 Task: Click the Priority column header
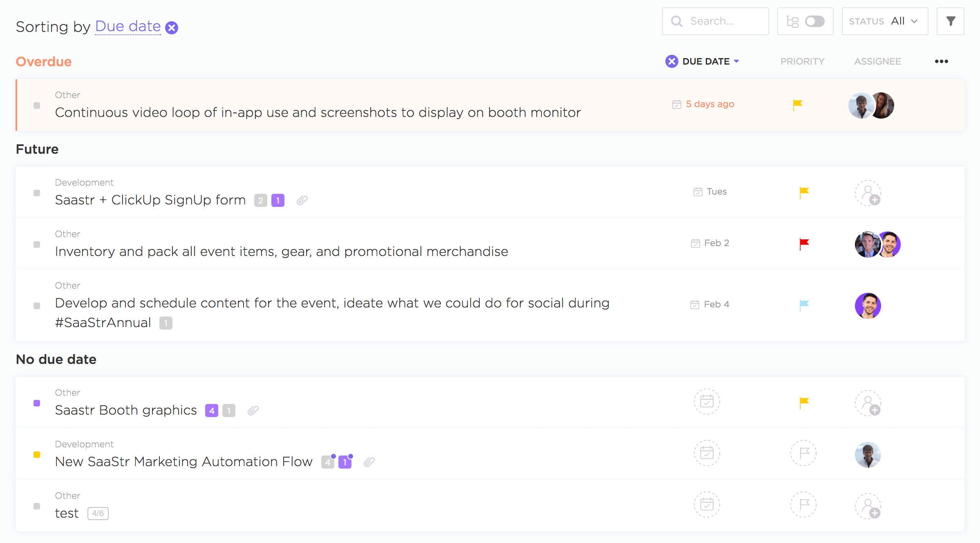click(802, 61)
